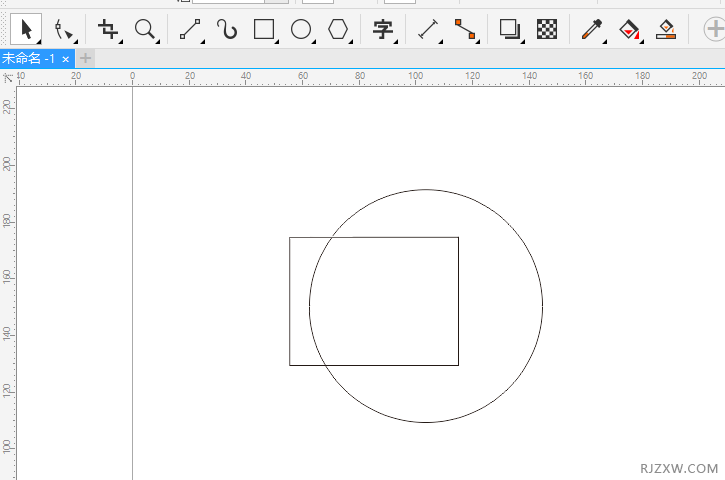
Task: Select the Ellipse tool
Action: [301, 30]
